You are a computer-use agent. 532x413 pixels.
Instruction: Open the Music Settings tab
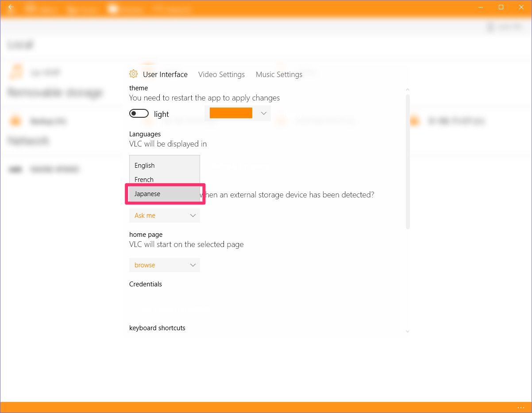279,74
